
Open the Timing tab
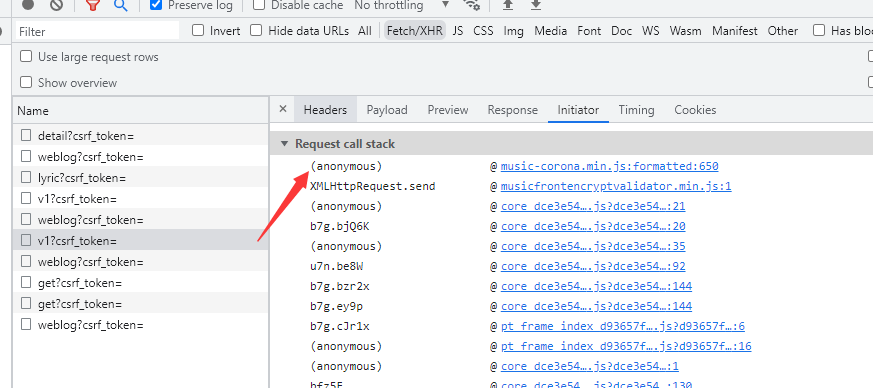point(636,110)
